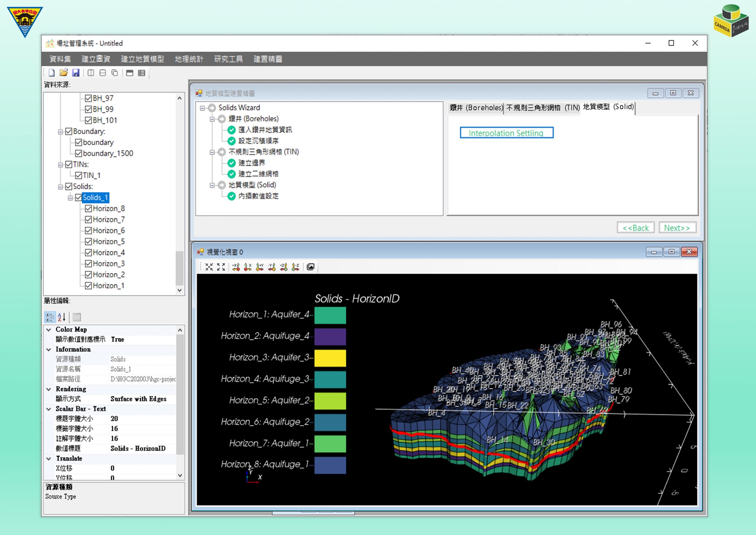Create a new project with the blank page icon
This screenshot has height=535, width=756.
pyautogui.click(x=52, y=73)
